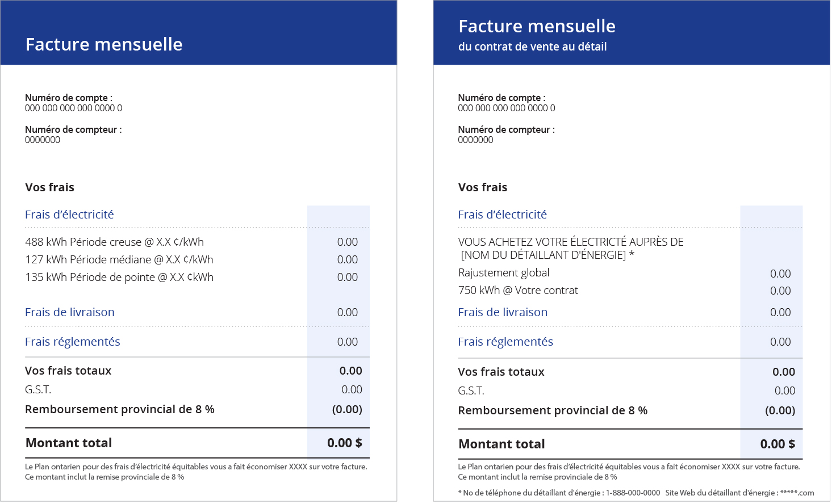Click the 'Numéro de compteur' label on left bill
The image size is (836, 504).
pos(73,129)
